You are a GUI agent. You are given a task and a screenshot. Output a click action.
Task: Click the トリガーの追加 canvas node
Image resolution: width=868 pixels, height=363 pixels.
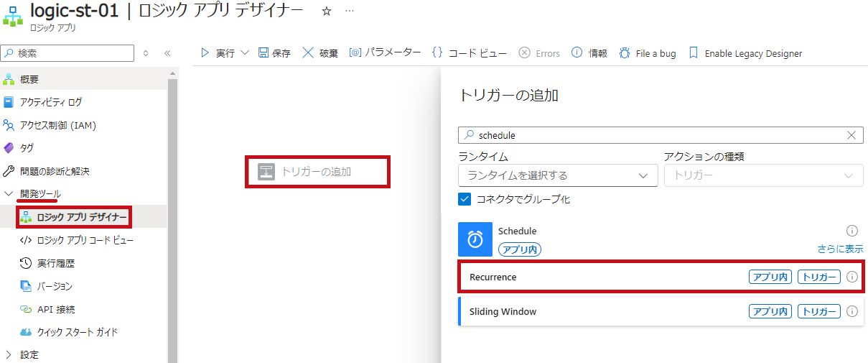pyautogui.click(x=317, y=172)
